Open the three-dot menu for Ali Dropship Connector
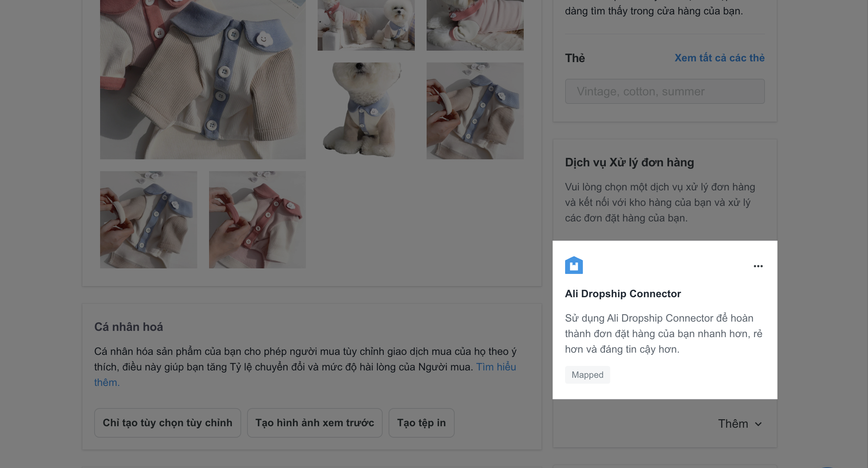868x468 pixels. click(x=758, y=266)
